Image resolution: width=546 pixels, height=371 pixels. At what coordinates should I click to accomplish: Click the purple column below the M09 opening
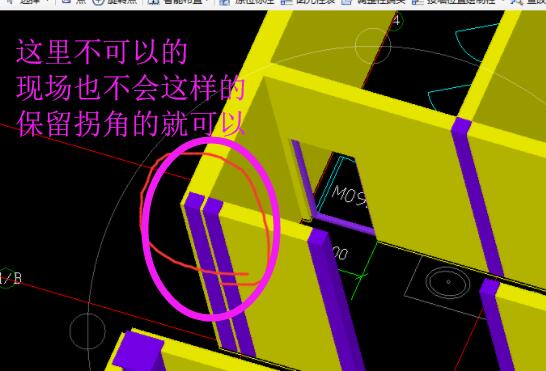(336, 300)
